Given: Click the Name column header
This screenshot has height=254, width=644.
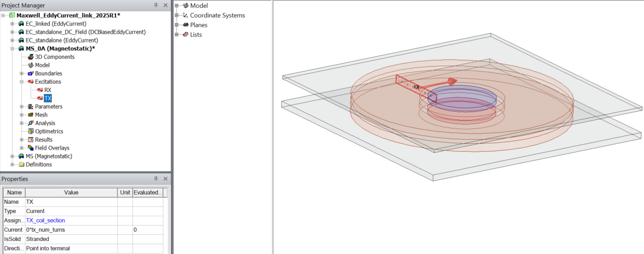Looking at the screenshot, I should point(14,192).
